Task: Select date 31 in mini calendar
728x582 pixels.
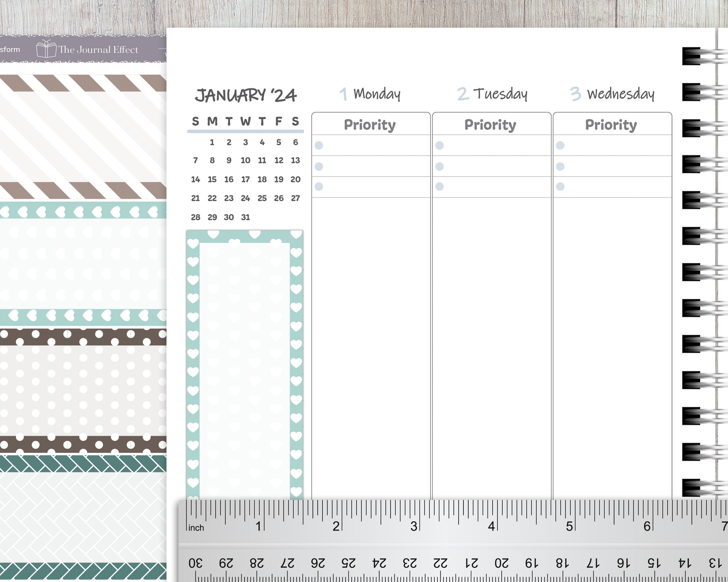Action: pyautogui.click(x=246, y=217)
